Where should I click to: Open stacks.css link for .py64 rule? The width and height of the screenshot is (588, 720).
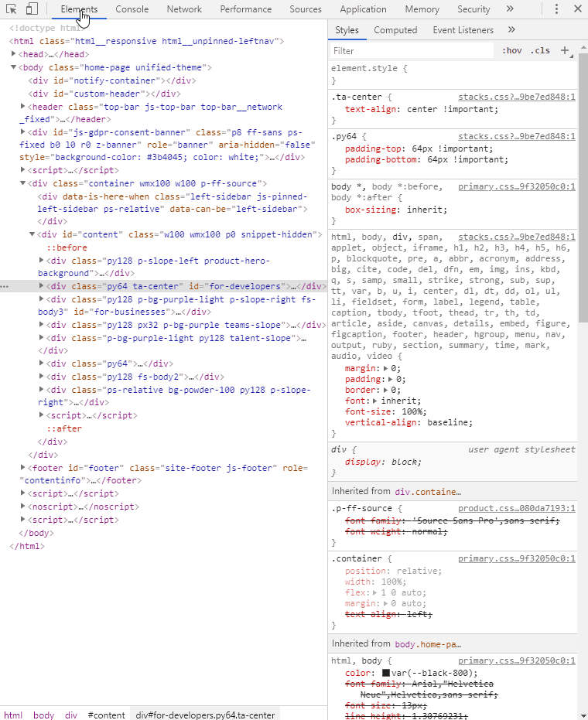pos(516,136)
